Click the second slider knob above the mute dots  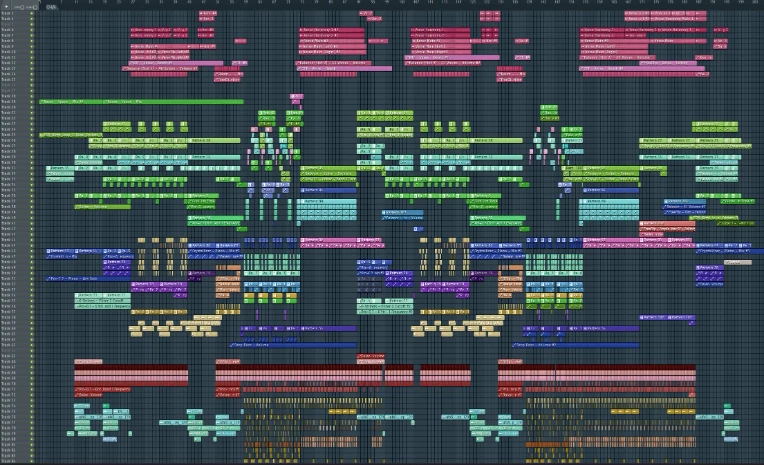(x=35, y=7)
